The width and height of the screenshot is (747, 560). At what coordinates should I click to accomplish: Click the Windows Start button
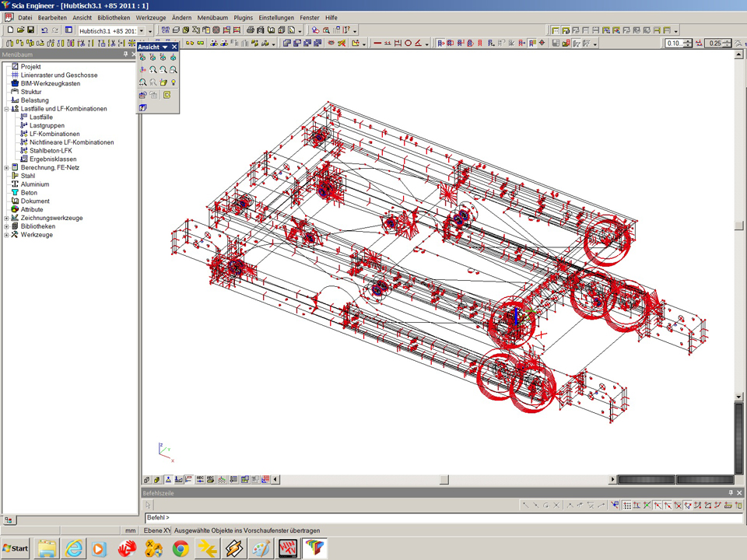click(15, 548)
